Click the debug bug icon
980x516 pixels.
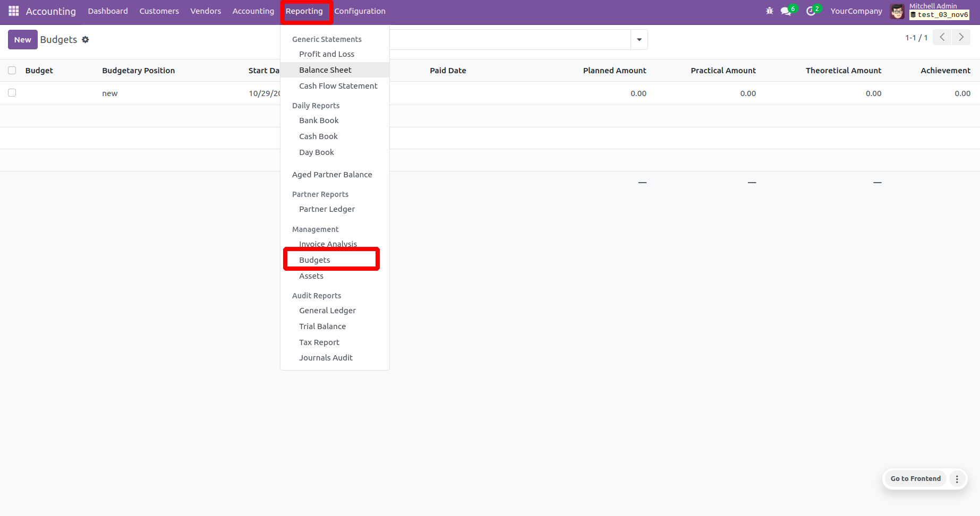769,11
